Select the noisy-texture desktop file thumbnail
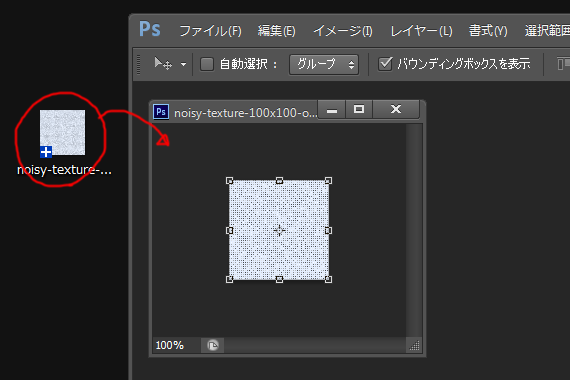This screenshot has height=380, width=570. coord(62,133)
